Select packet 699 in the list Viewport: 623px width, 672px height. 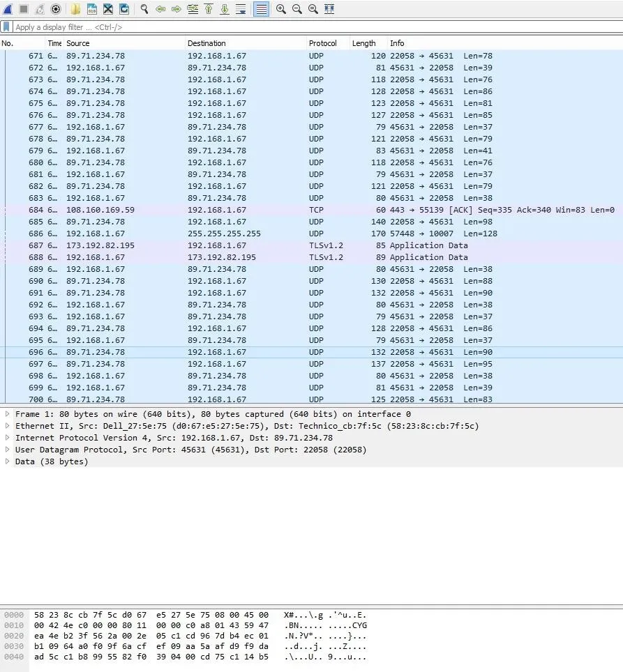311,388
